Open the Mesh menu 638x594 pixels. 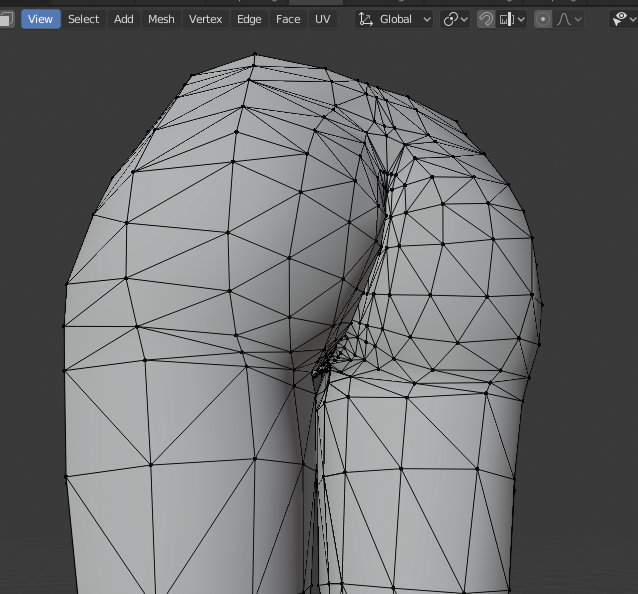pyautogui.click(x=161, y=19)
